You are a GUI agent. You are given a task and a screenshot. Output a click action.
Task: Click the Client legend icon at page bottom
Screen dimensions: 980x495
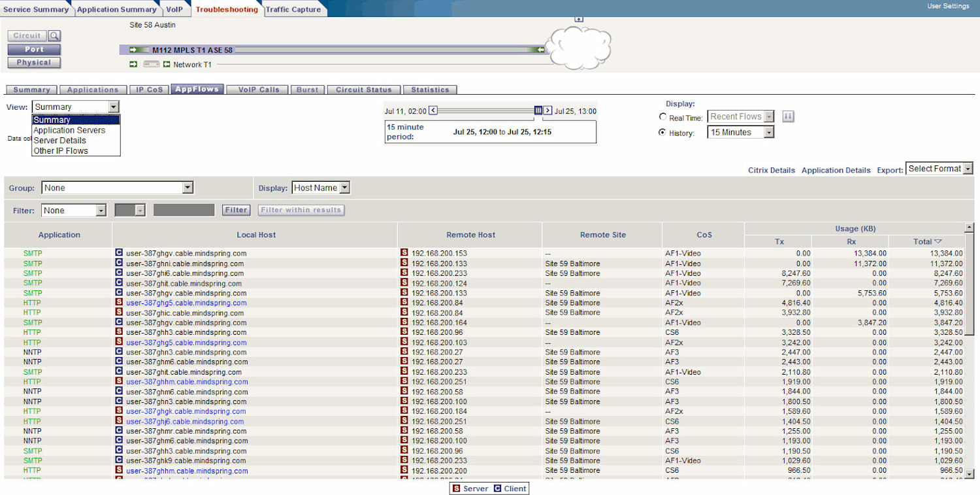[497, 488]
